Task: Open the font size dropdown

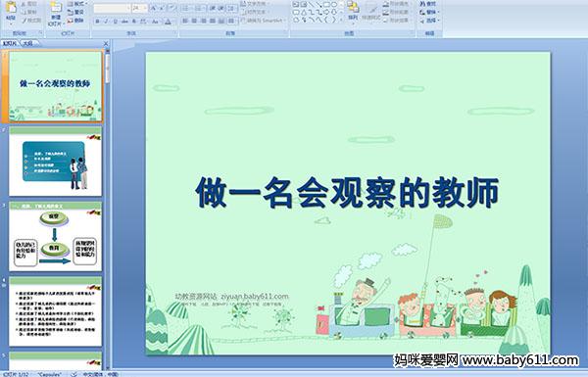Action: tap(145, 8)
